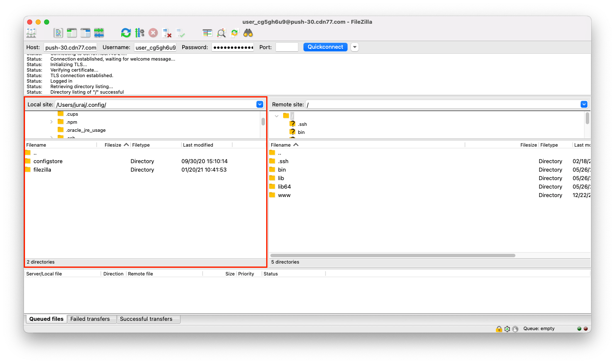Toggle the transfer queue display

click(99, 33)
